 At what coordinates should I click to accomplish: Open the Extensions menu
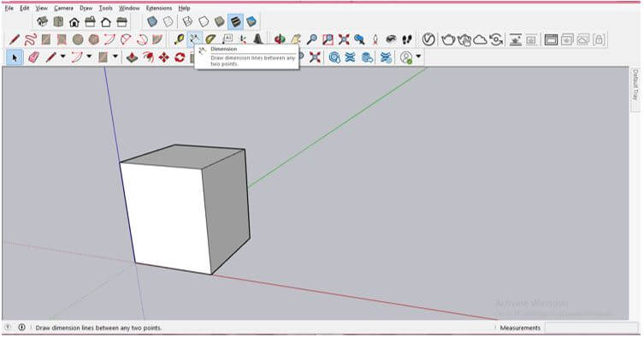coord(159,8)
